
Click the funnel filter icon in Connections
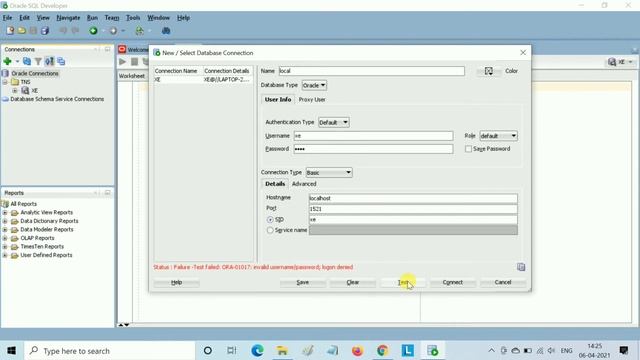38,61
